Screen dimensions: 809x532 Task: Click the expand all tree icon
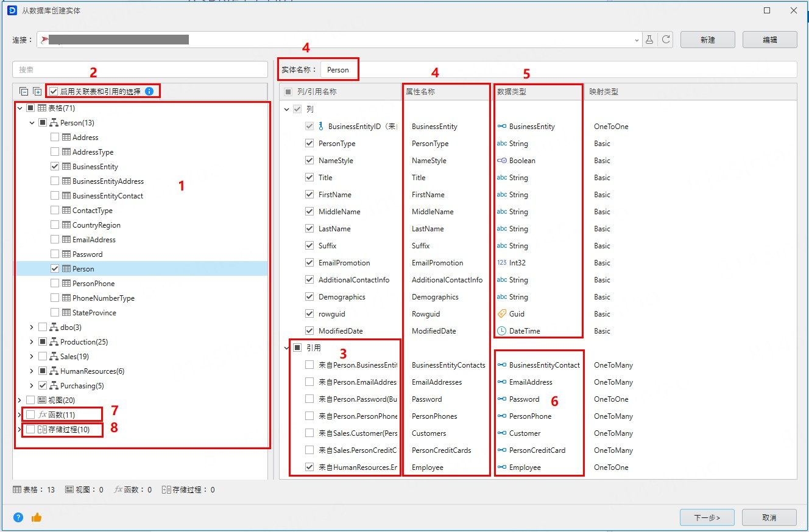pyautogui.click(x=37, y=91)
